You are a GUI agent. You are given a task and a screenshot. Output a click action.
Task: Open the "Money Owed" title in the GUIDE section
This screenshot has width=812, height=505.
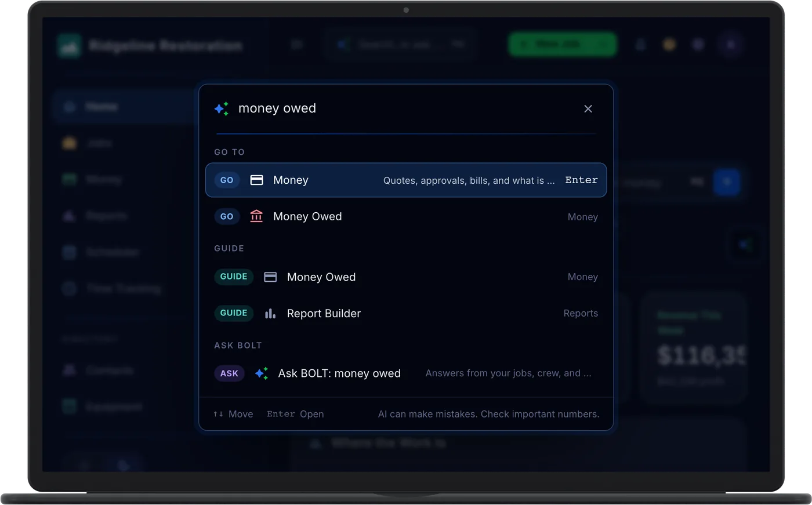pos(321,277)
